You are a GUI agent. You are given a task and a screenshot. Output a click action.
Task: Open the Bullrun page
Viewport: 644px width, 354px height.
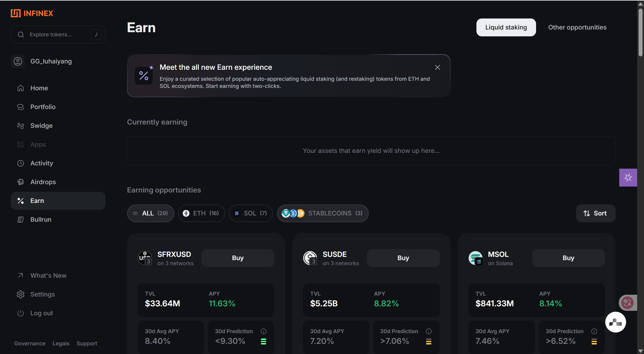click(58, 220)
